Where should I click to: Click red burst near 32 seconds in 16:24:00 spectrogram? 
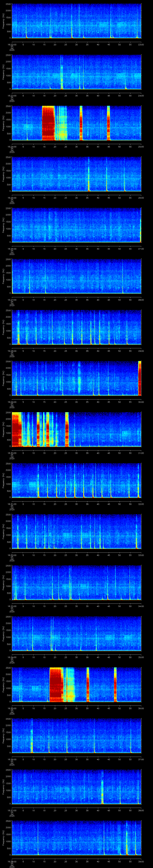[81, 123]
